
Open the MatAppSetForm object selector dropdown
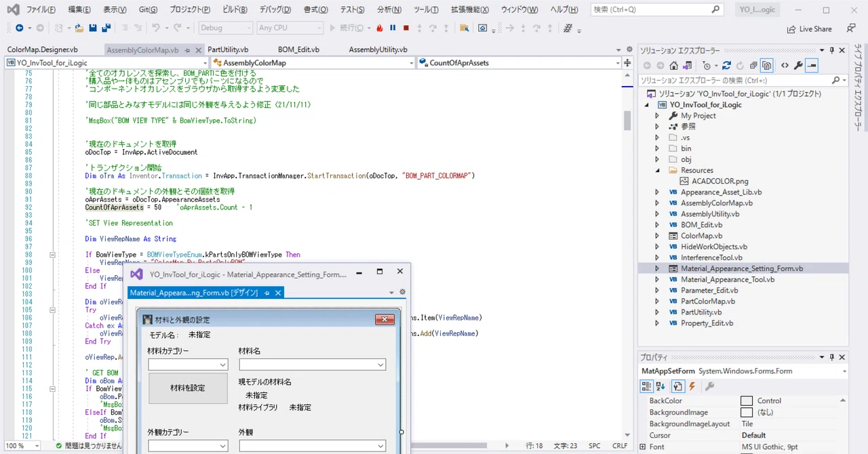click(x=844, y=371)
